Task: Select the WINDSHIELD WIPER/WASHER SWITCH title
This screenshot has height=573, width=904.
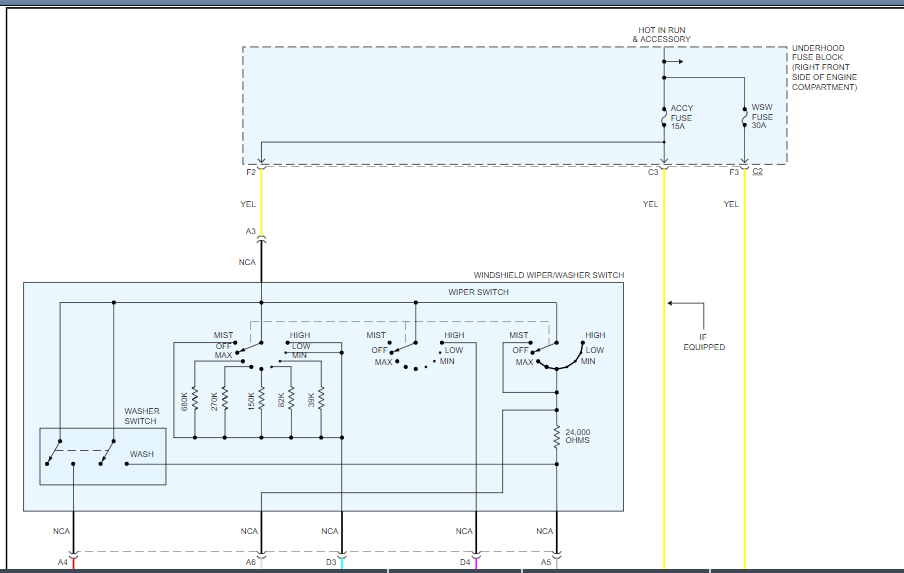Action: point(548,275)
